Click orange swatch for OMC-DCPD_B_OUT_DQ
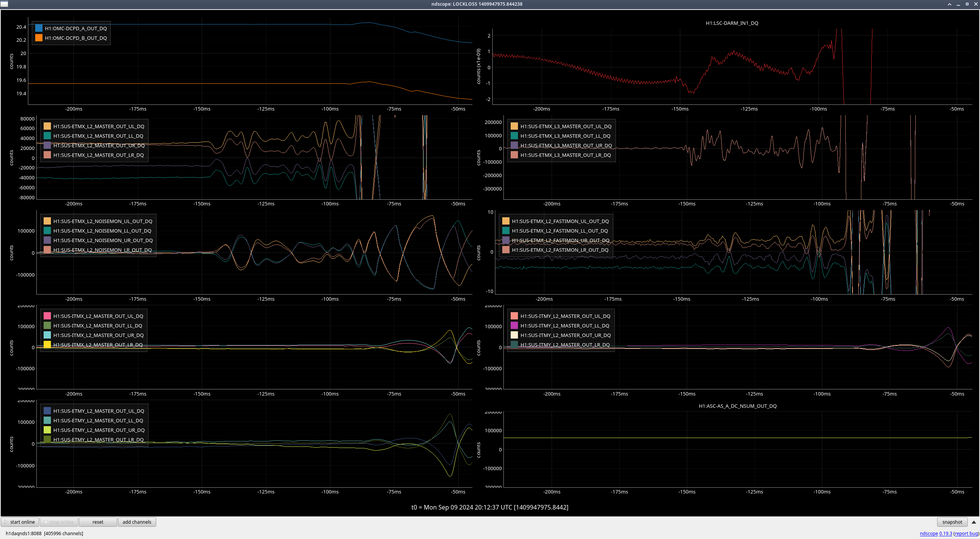This screenshot has width=980, height=539. (x=39, y=38)
